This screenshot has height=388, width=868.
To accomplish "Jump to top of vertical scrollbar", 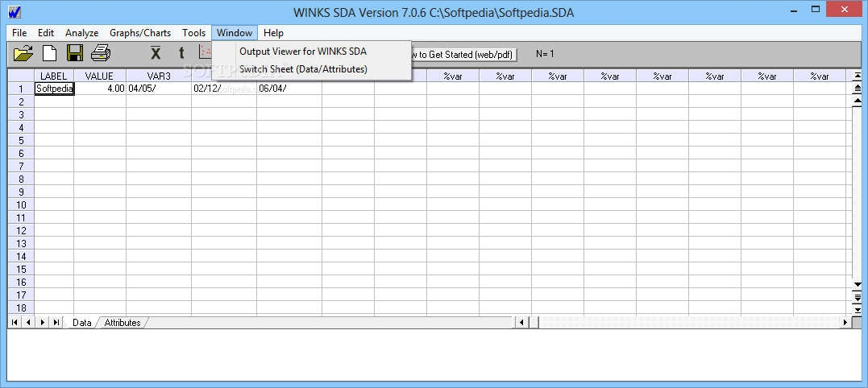I will click(x=858, y=75).
